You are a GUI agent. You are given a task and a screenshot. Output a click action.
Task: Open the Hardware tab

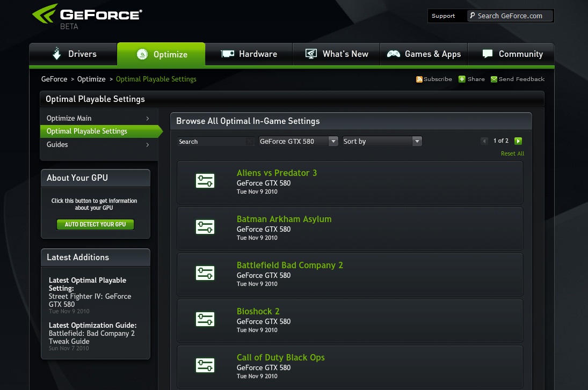pyautogui.click(x=249, y=54)
